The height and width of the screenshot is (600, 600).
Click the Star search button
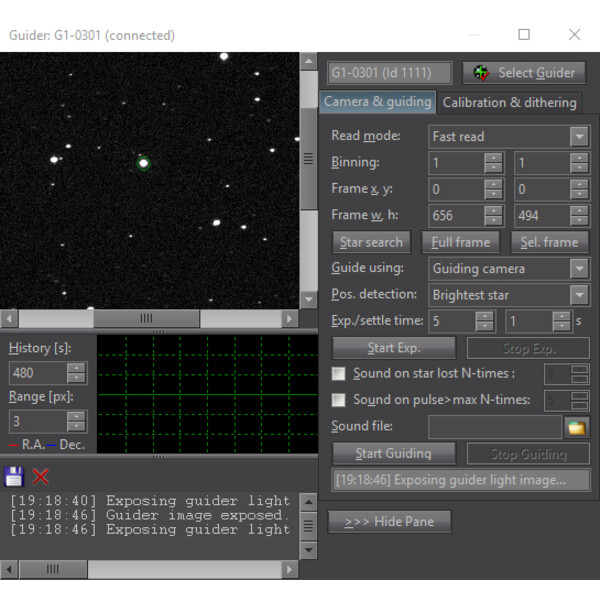coord(371,242)
